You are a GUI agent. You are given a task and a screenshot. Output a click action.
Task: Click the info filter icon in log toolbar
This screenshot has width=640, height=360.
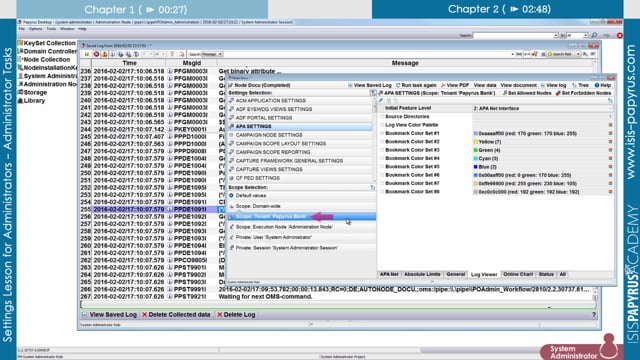click(113, 54)
